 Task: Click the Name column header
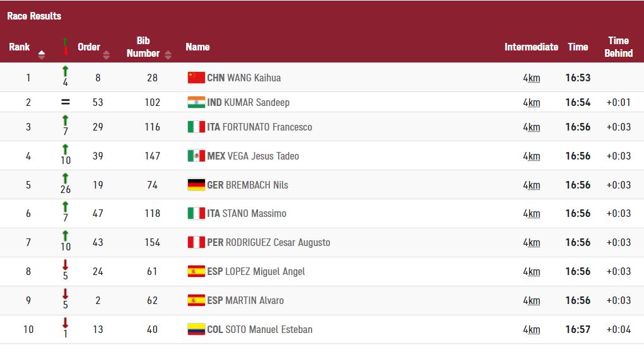click(197, 47)
